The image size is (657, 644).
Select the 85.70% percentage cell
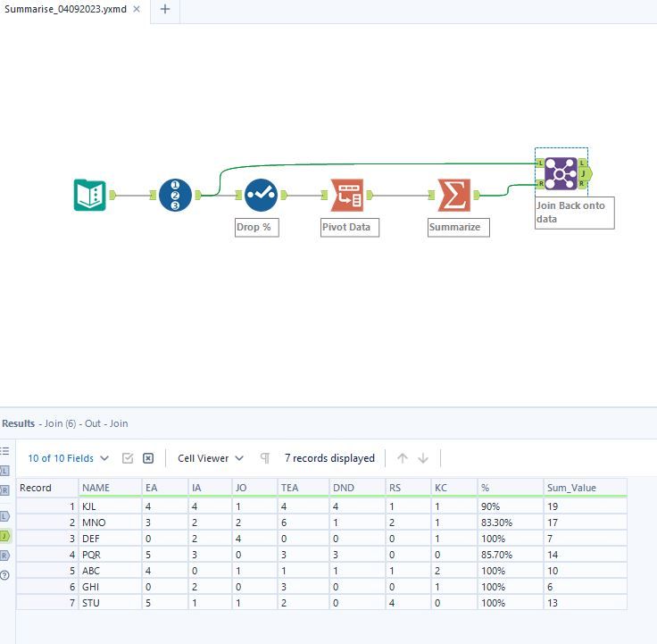510,555
